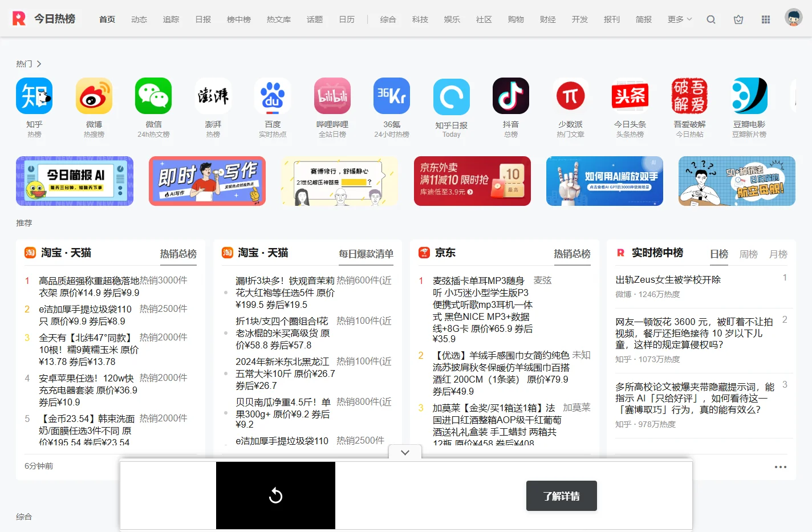Viewport: 812px width, 532px height.
Task: Select the 科技 category tab
Action: (x=420, y=19)
